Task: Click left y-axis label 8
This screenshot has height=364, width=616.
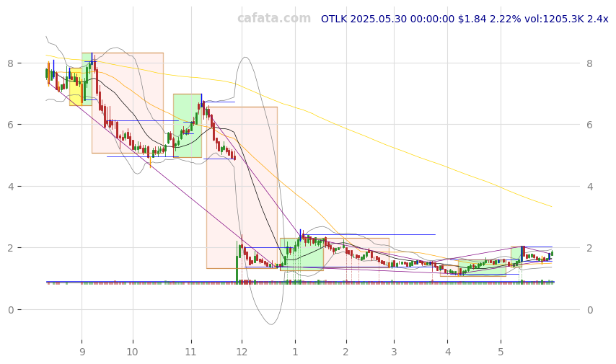Action: pos(10,63)
